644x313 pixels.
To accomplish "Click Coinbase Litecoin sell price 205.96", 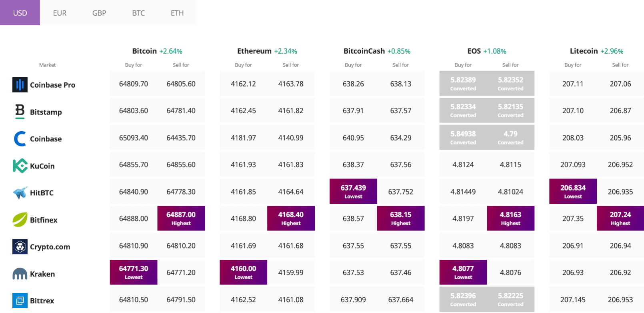I will pos(620,138).
